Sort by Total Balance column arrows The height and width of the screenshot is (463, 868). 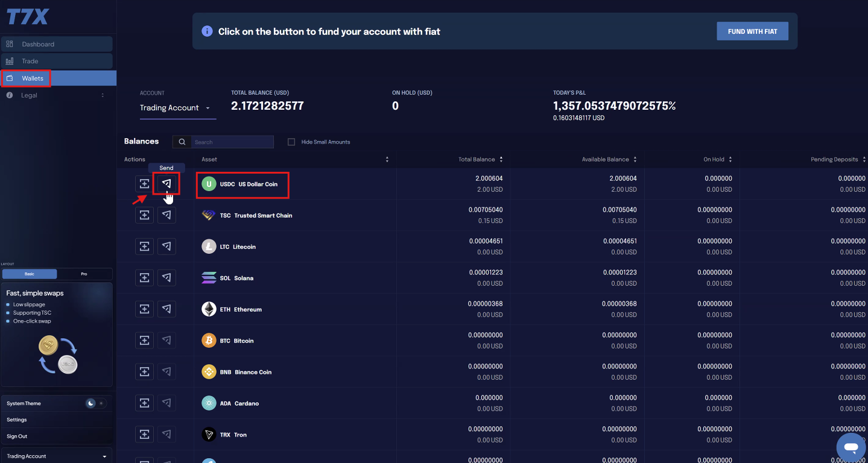501,159
